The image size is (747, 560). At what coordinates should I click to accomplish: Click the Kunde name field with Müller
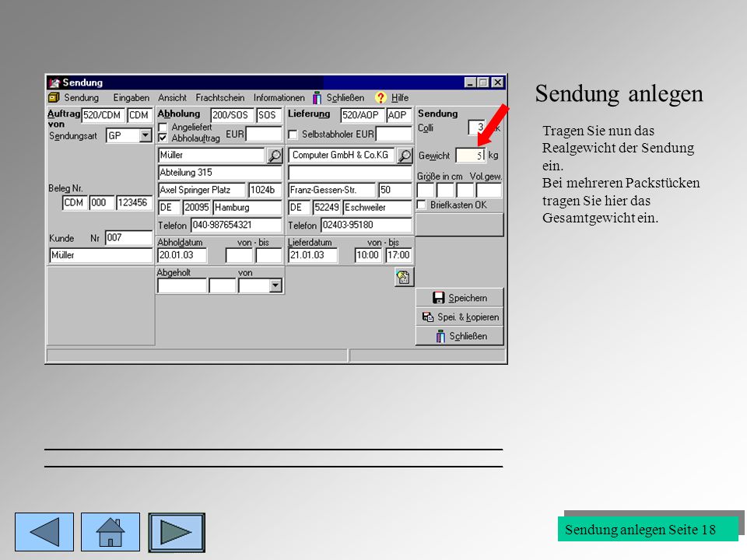tap(100, 255)
